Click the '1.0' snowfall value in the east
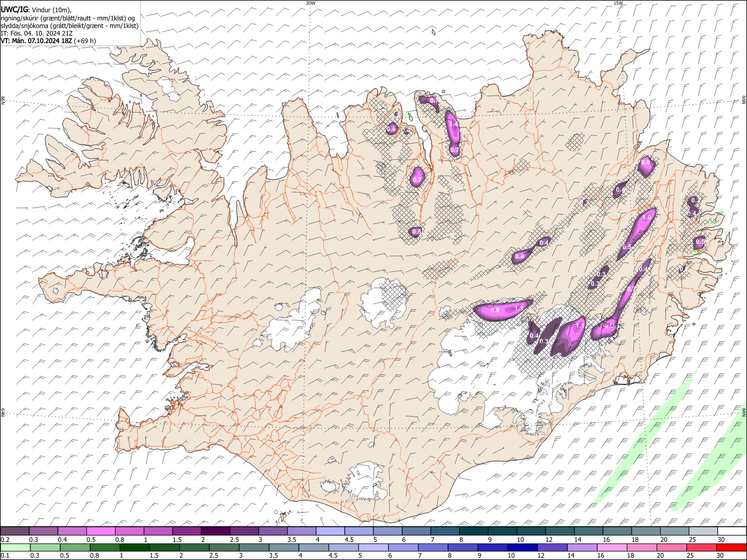 click(647, 217)
